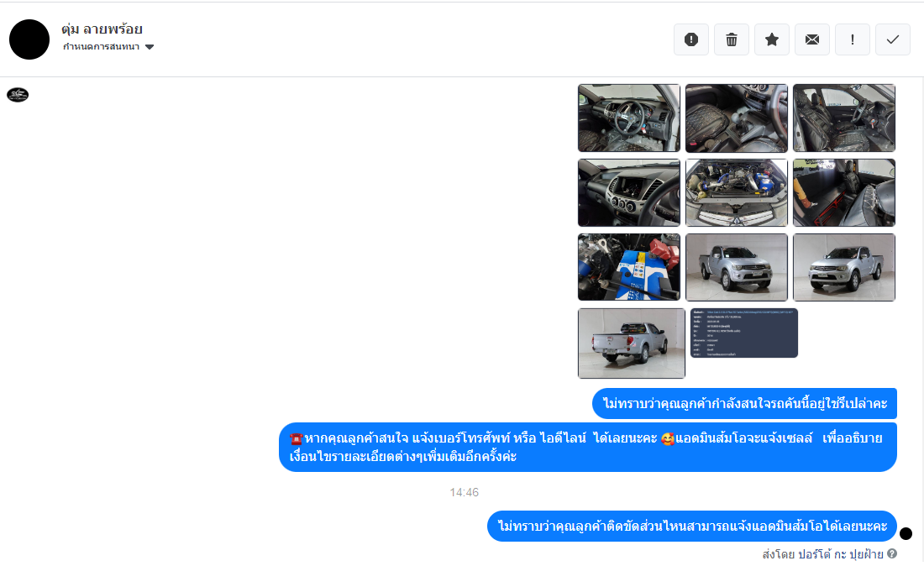Image resolution: width=924 pixels, height=566 pixels.
Task: Star this conversation as follow-up
Action: (x=772, y=39)
